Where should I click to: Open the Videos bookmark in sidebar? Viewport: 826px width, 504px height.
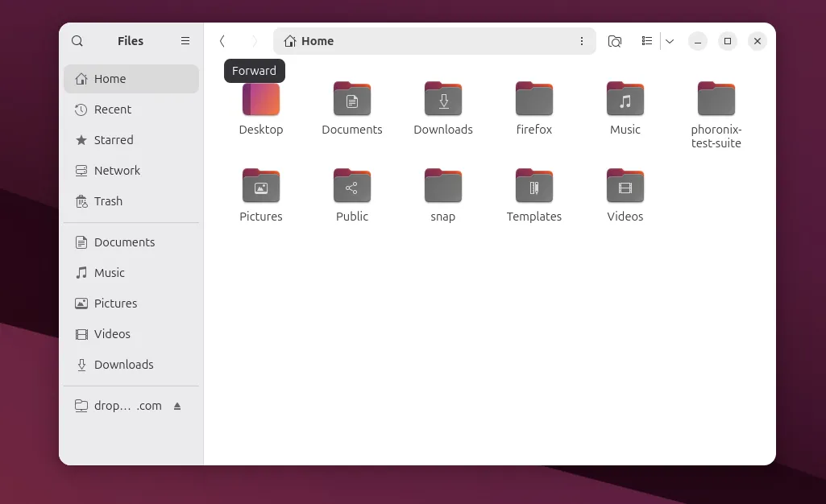[112, 334]
